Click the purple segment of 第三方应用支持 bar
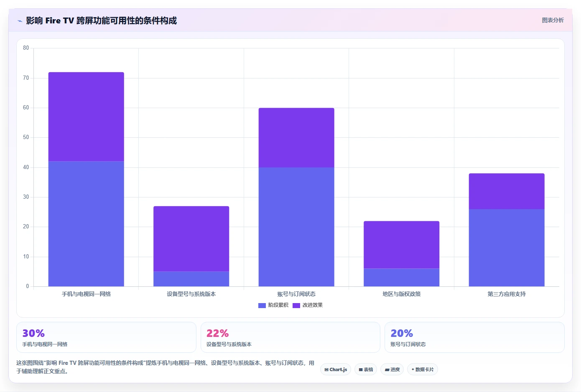581x392 pixels. tap(507, 191)
